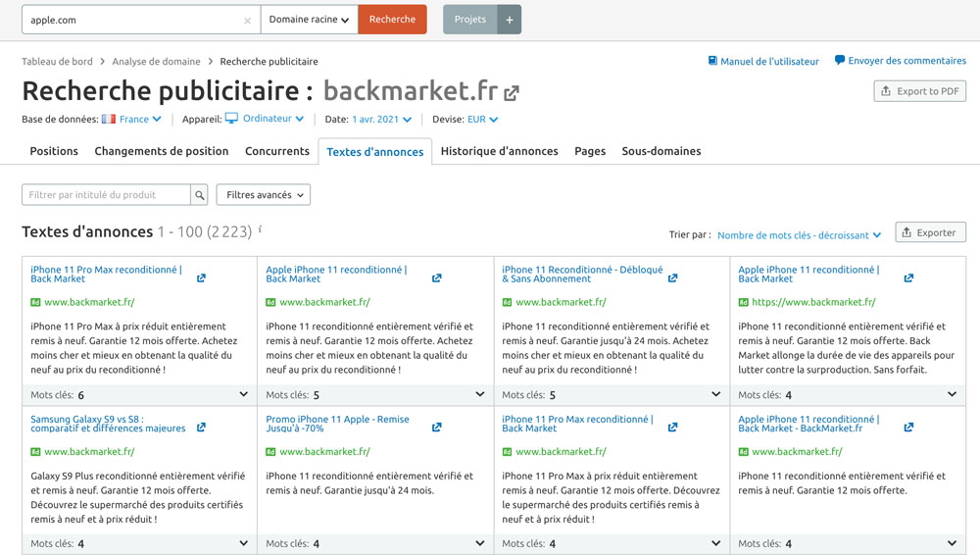This screenshot has height=555, width=980.
Task: Click Export to PDF button
Action: click(x=919, y=91)
